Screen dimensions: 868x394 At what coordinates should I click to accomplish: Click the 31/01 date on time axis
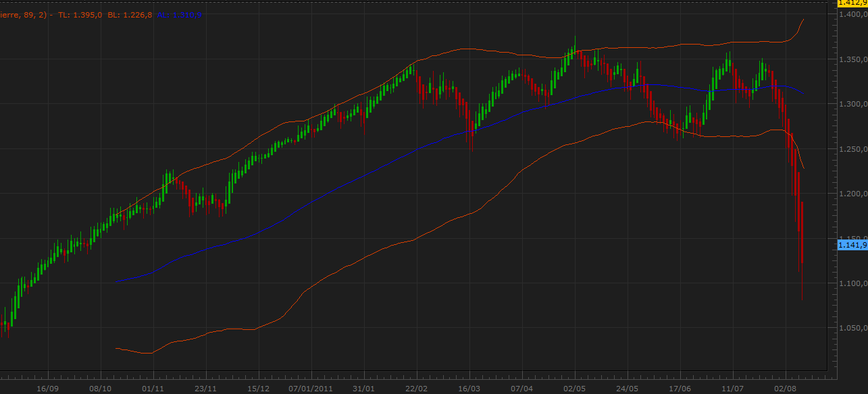363,389
